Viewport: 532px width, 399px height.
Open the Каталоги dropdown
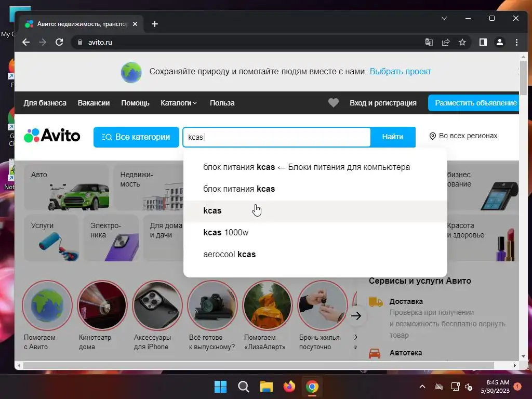179,103
